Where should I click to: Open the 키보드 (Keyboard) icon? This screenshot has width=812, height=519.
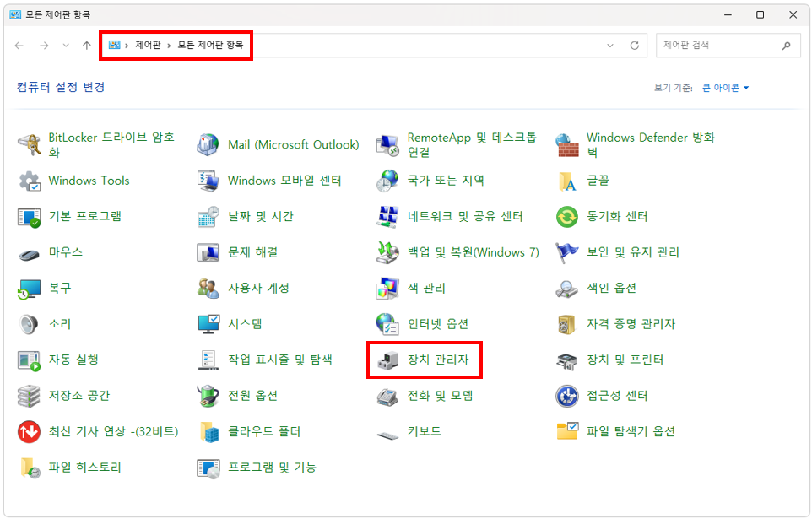387,432
